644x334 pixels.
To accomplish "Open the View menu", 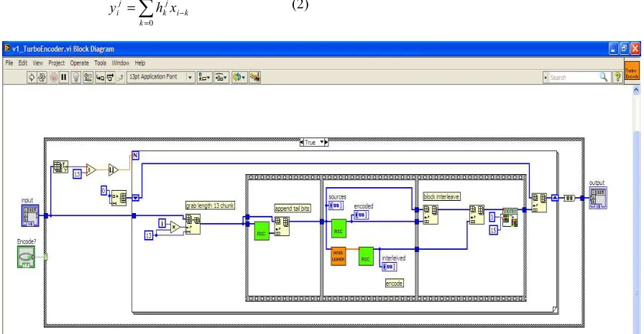I will (38, 63).
